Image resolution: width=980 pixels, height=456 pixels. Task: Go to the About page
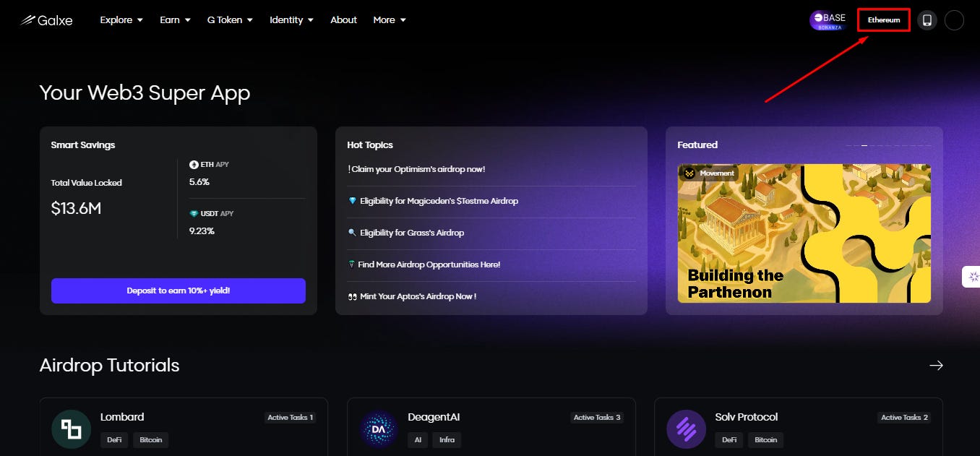click(x=343, y=20)
